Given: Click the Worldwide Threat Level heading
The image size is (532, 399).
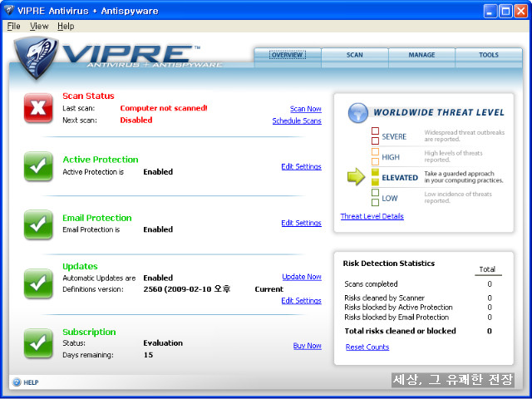Looking at the screenshot, I should coord(439,112).
